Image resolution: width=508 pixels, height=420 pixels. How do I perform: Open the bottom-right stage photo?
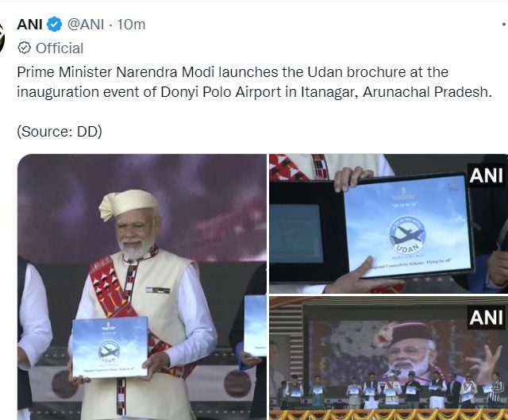388,357
